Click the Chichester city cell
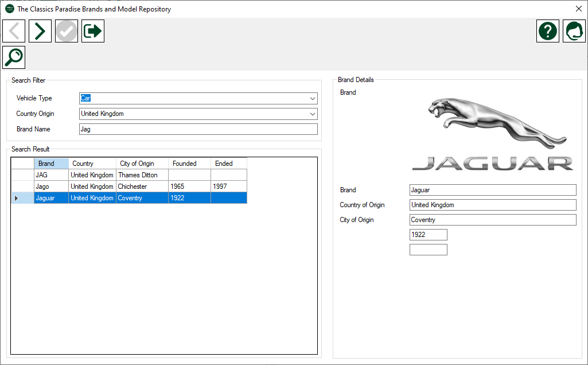Viewport: 588px width, 365px height. [x=142, y=187]
